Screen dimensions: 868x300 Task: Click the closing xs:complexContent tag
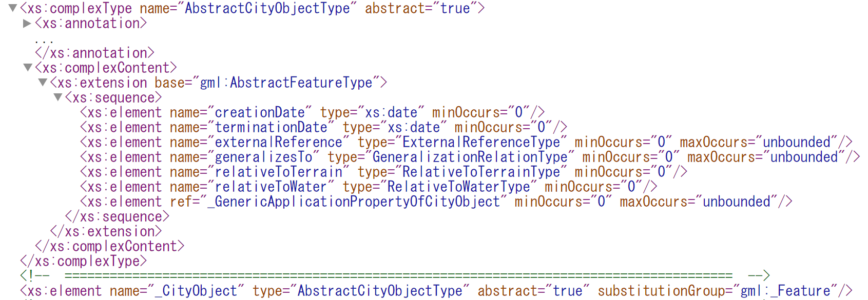(109, 246)
